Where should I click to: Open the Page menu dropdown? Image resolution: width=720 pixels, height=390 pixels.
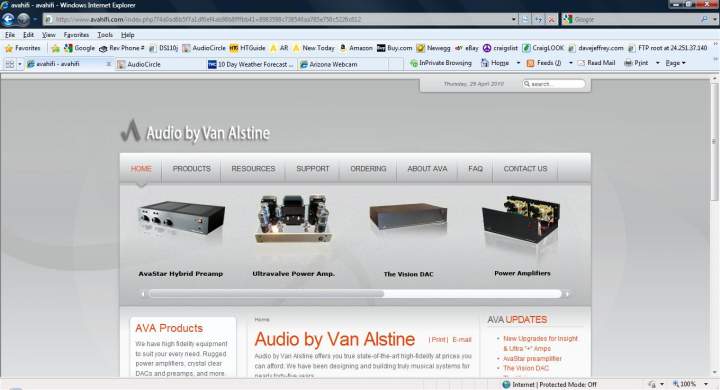(x=675, y=63)
